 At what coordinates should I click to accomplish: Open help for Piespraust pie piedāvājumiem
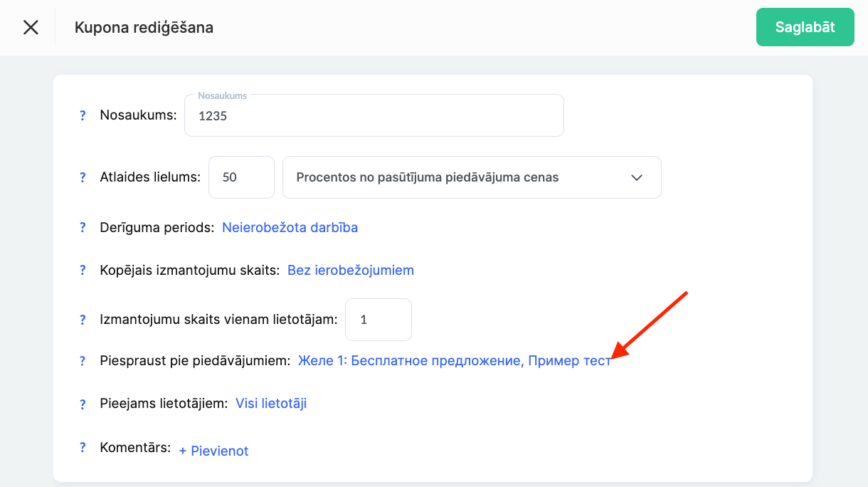coord(83,361)
